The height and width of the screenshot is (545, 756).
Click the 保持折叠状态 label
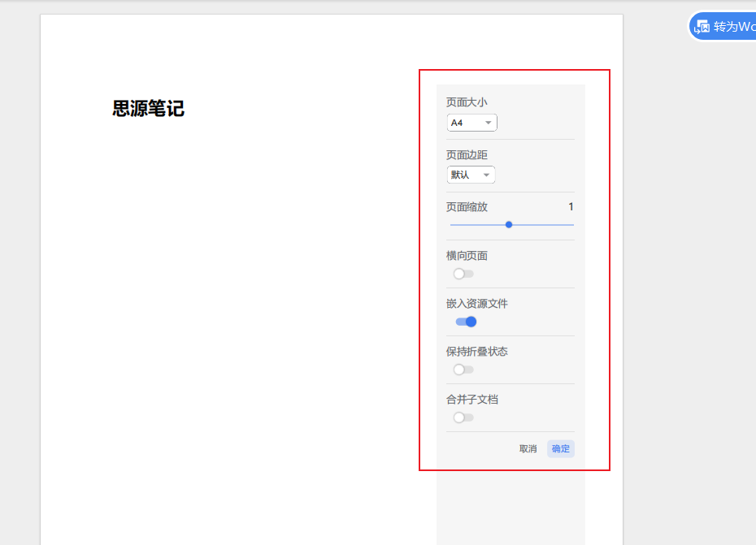[x=477, y=352]
